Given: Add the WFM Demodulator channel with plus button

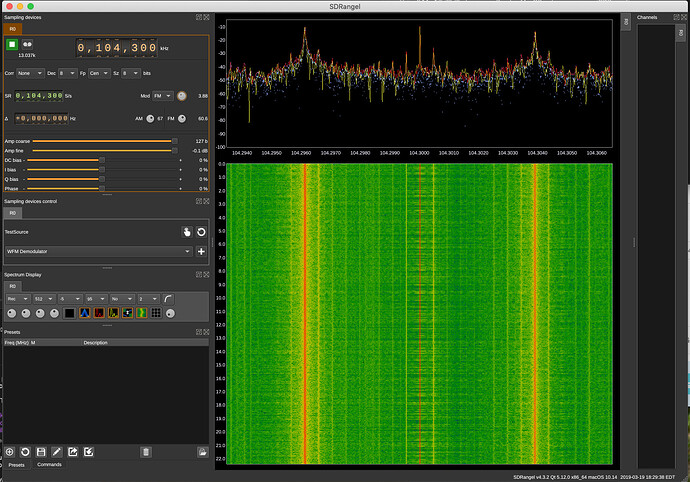Looking at the screenshot, I should (201, 251).
